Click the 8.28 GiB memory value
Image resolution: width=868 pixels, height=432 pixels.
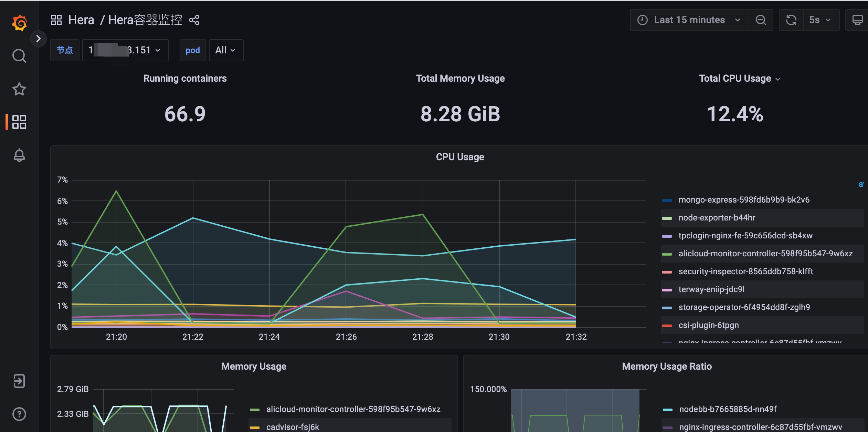(x=460, y=114)
